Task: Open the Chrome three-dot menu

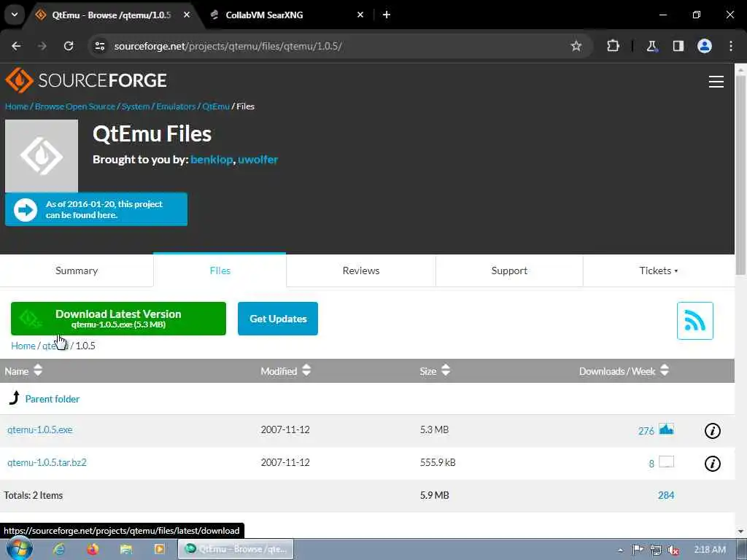Action: [731, 46]
